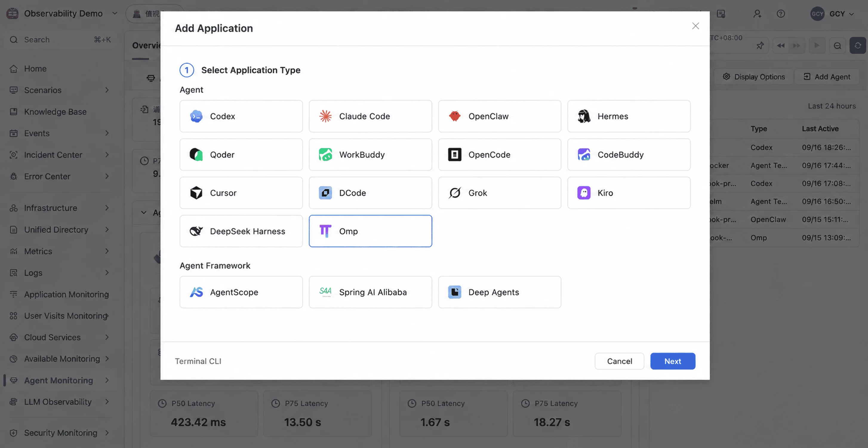Image resolution: width=868 pixels, height=448 pixels.
Task: Cancel the Add Application dialog
Action: click(x=619, y=361)
